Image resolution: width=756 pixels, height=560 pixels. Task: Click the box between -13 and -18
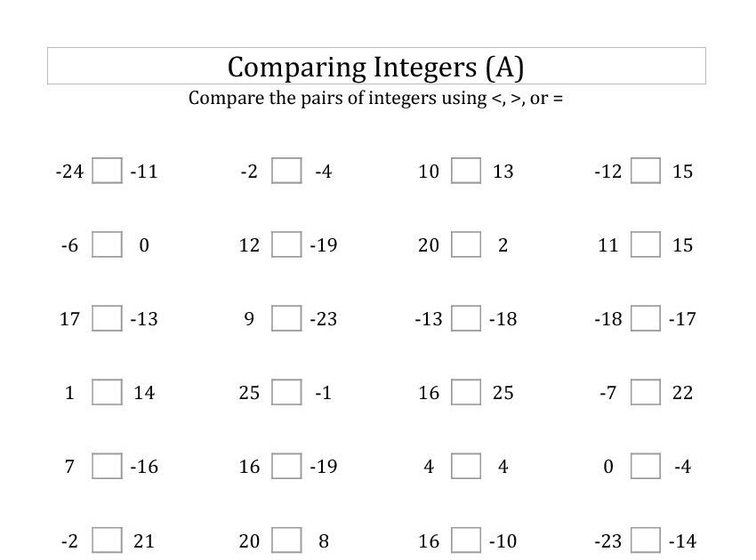[466, 318]
